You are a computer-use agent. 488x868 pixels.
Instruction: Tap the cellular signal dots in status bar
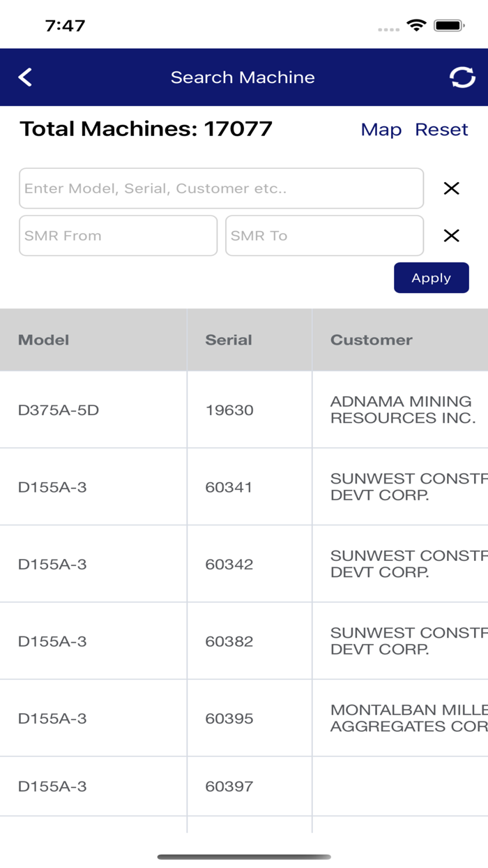pyautogui.click(x=388, y=28)
